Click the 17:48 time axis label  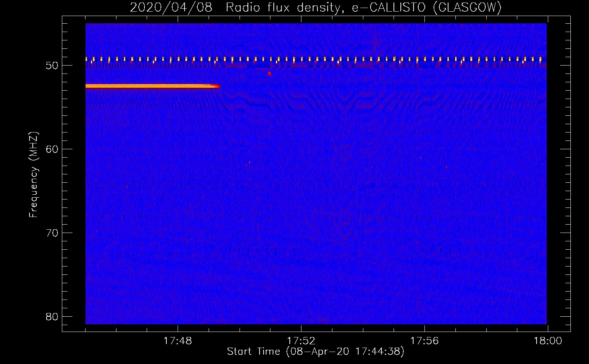178,341
